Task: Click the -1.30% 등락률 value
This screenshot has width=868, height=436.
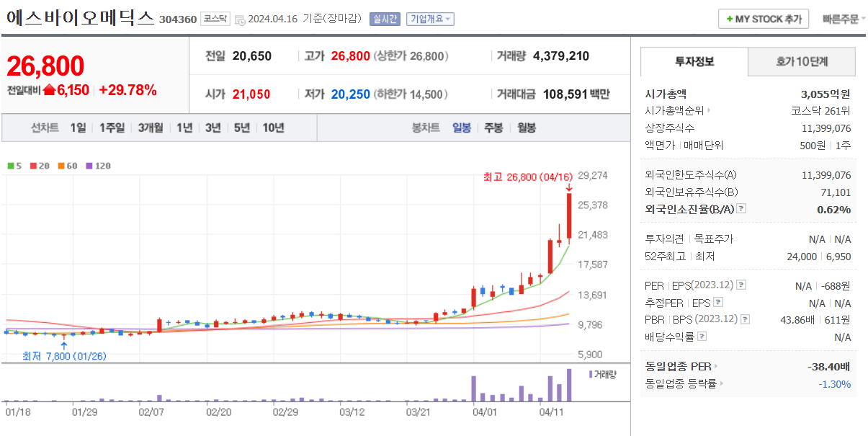Action: [x=835, y=384]
